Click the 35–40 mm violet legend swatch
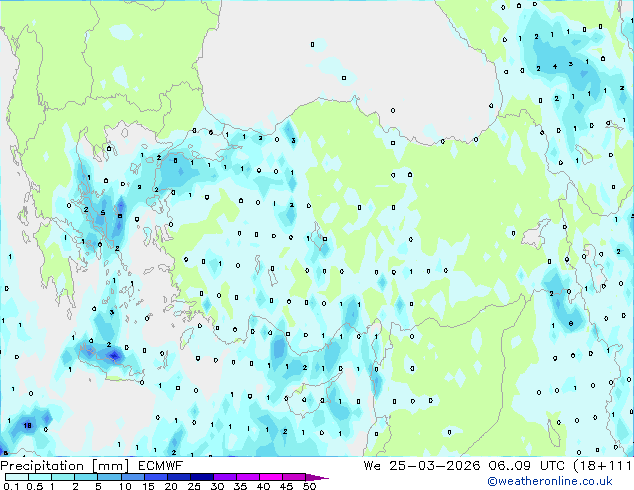 pos(247,477)
